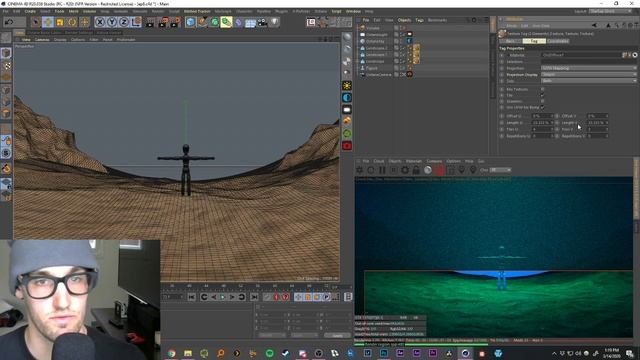
Task: Toggle the Z axis lock
Action: (x=124, y=22)
